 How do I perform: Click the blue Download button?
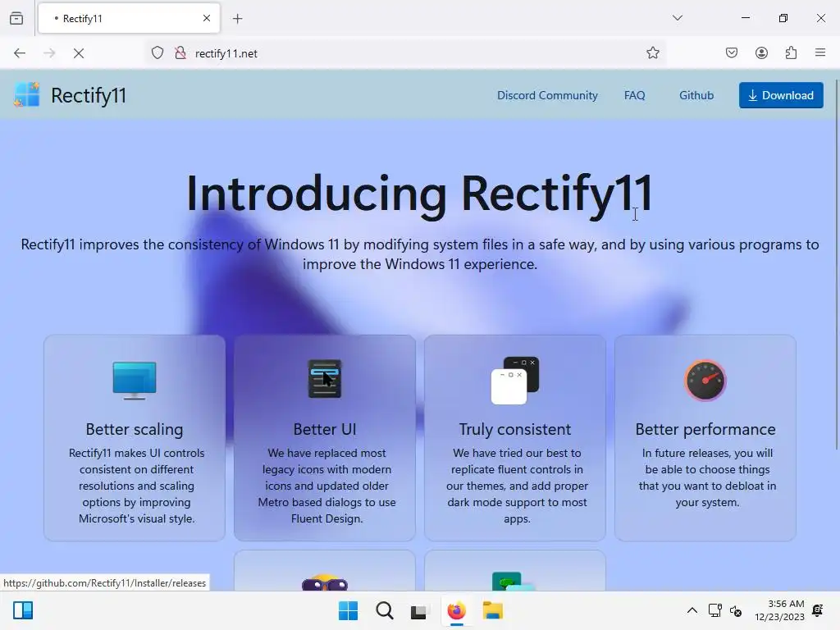[x=781, y=95]
